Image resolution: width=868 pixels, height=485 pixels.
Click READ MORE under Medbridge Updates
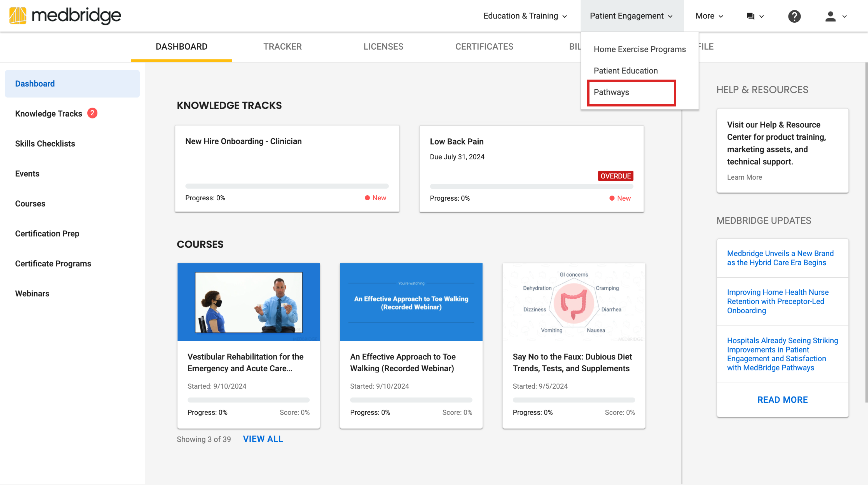[x=782, y=400]
